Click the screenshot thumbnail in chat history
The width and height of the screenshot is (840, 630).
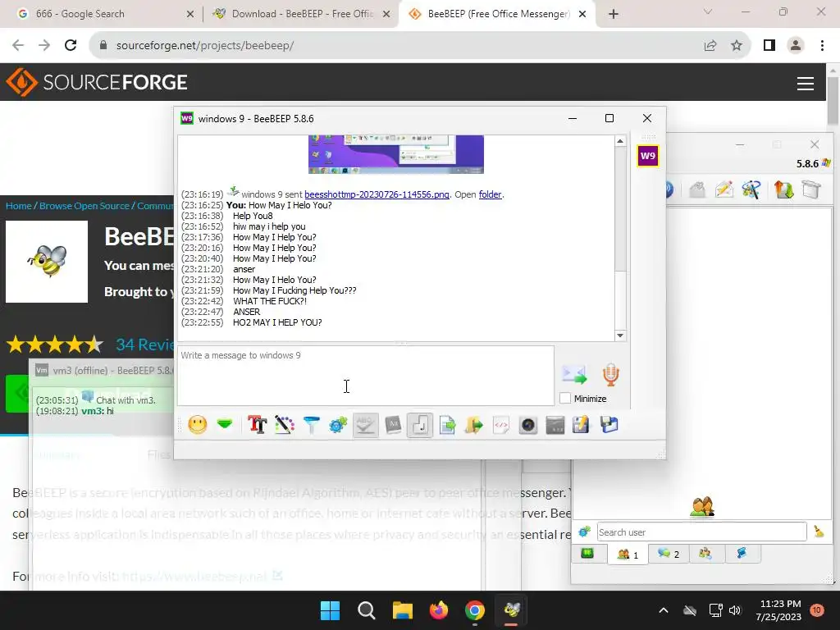(x=396, y=154)
